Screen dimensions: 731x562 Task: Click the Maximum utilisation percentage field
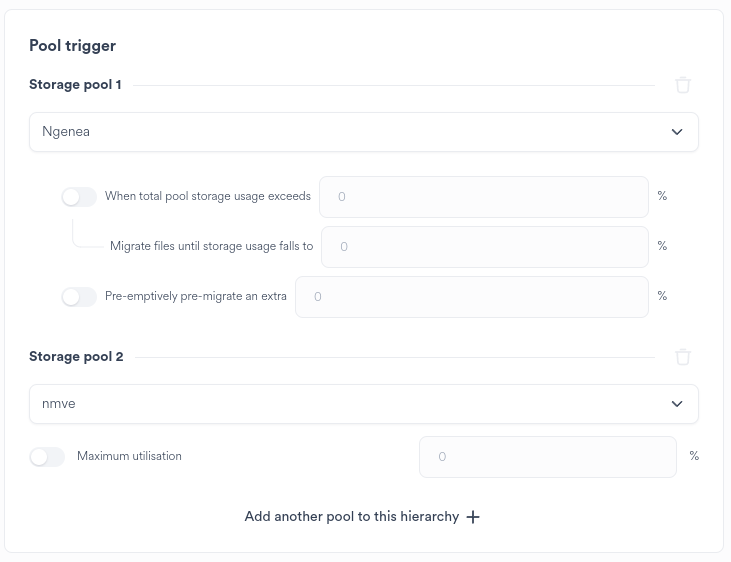548,457
